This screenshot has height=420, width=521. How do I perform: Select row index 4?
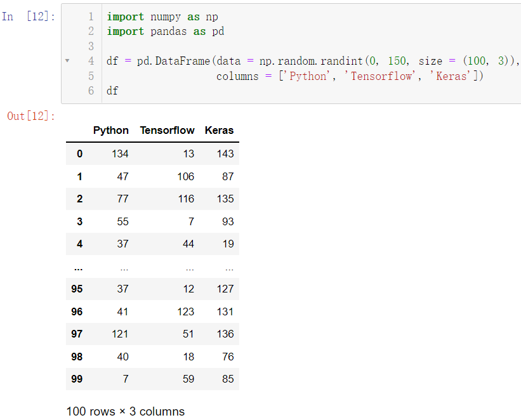(x=80, y=244)
